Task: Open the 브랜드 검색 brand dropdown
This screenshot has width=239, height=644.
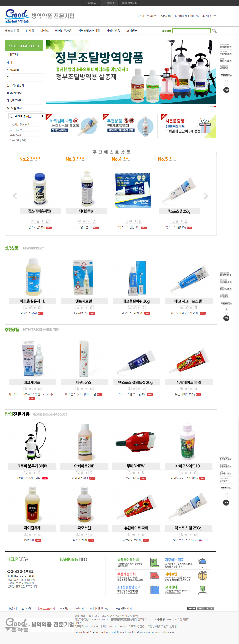Action: point(27,116)
